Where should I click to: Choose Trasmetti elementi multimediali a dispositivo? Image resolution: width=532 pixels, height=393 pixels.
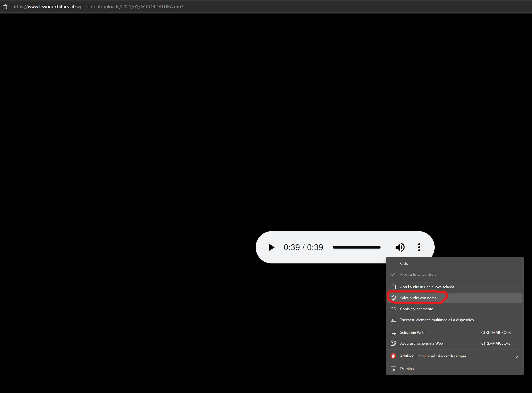click(437, 320)
